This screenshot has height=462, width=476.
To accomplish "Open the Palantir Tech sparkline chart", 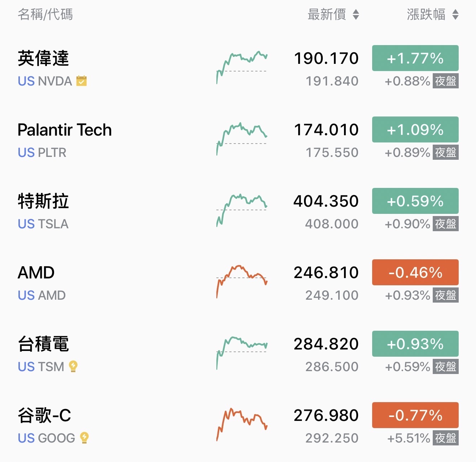I will click(242, 139).
